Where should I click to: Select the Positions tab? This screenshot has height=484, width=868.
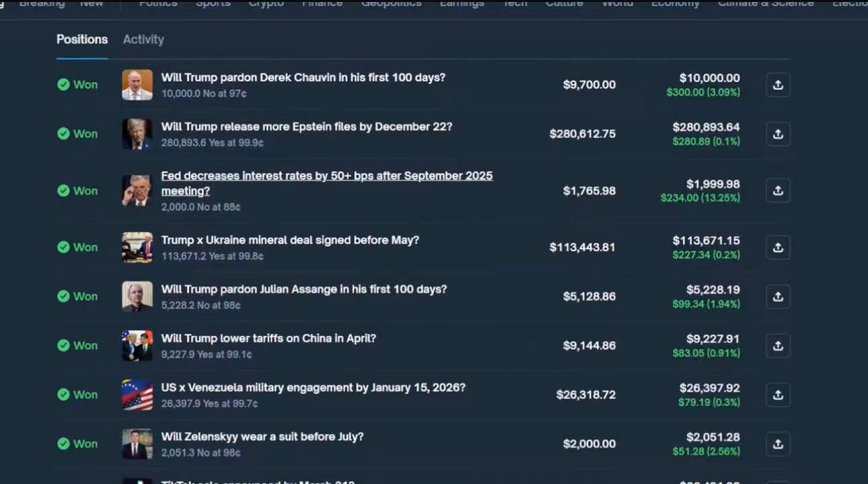tap(82, 39)
